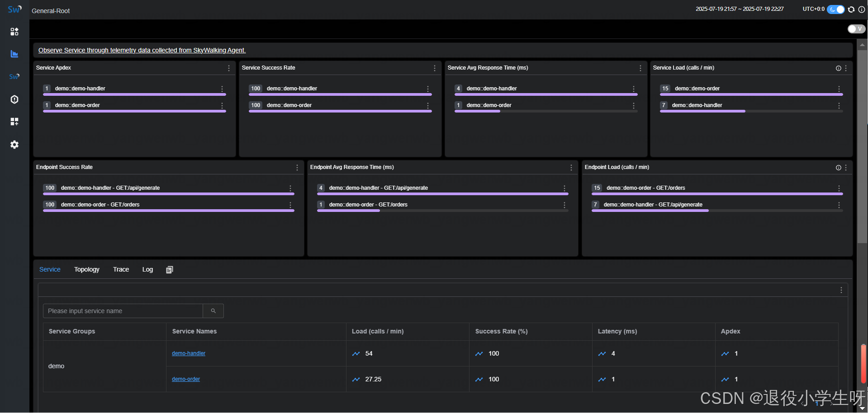This screenshot has height=413, width=868.
Task: Open Service Avg Response Time widget menu
Action: (640, 68)
